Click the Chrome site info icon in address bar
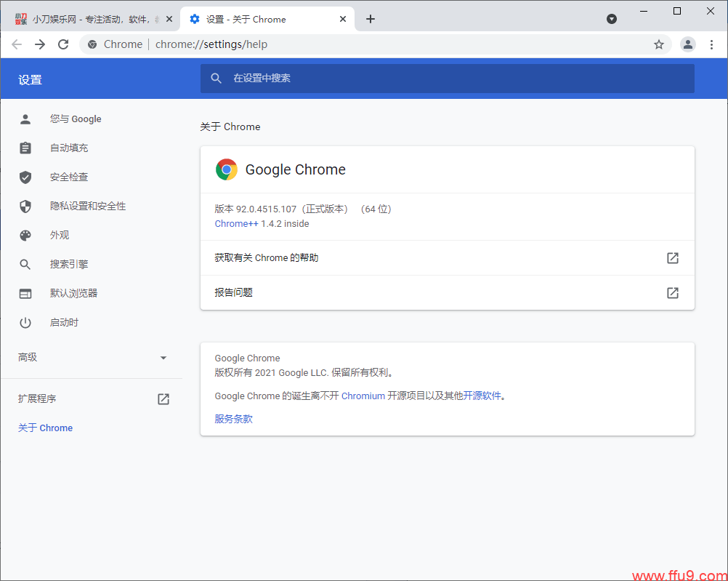Viewport: 728px width, 581px height. [x=92, y=44]
